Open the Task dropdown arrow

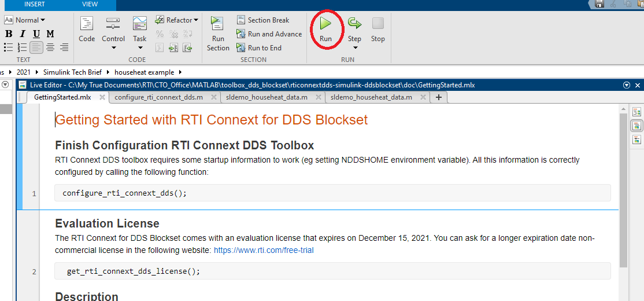coord(140,47)
